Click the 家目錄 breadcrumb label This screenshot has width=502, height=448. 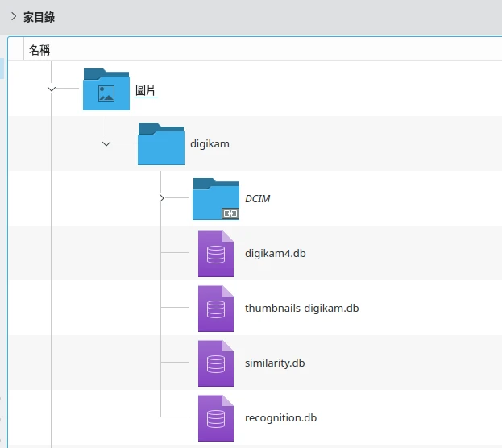pyautogui.click(x=39, y=17)
